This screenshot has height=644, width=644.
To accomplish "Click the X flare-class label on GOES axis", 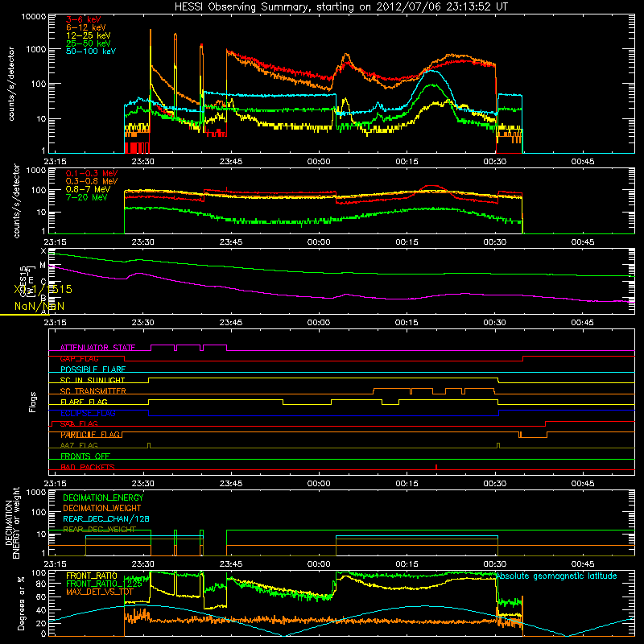I will 43,251.
